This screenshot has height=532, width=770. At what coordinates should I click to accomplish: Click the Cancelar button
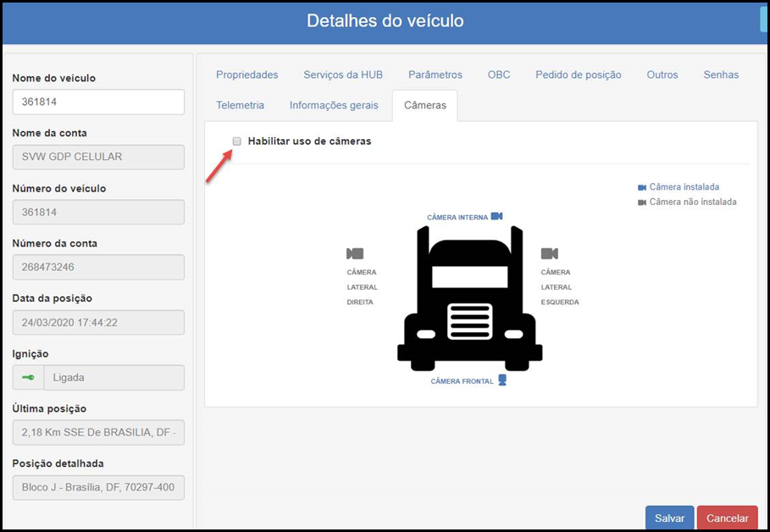[x=728, y=518]
